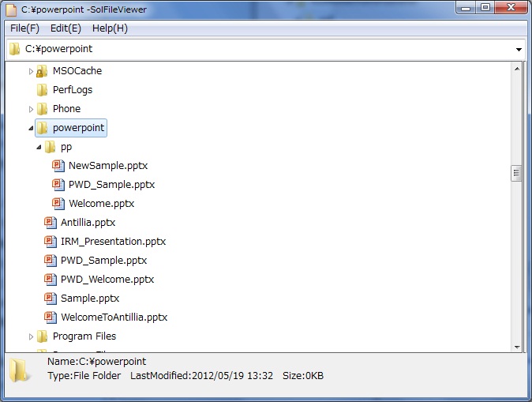This screenshot has width=532, height=402.
Task: Click the PowerPoint icon of PWD_Sample.pptx under powerpoint
Action: pos(51,261)
